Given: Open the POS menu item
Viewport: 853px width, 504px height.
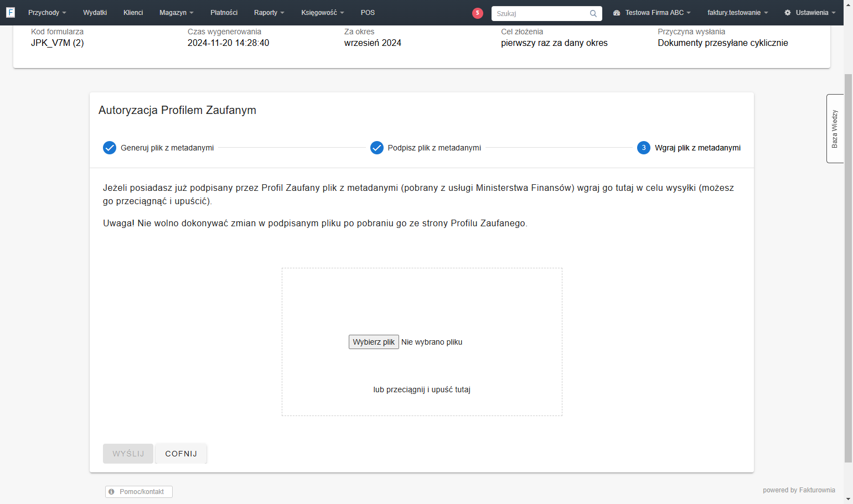Looking at the screenshot, I should click(368, 13).
